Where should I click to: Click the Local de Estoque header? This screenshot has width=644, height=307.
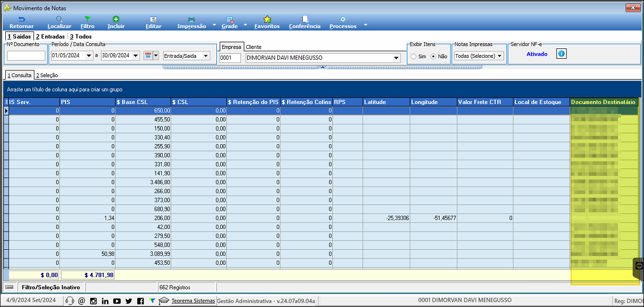[x=542, y=102]
